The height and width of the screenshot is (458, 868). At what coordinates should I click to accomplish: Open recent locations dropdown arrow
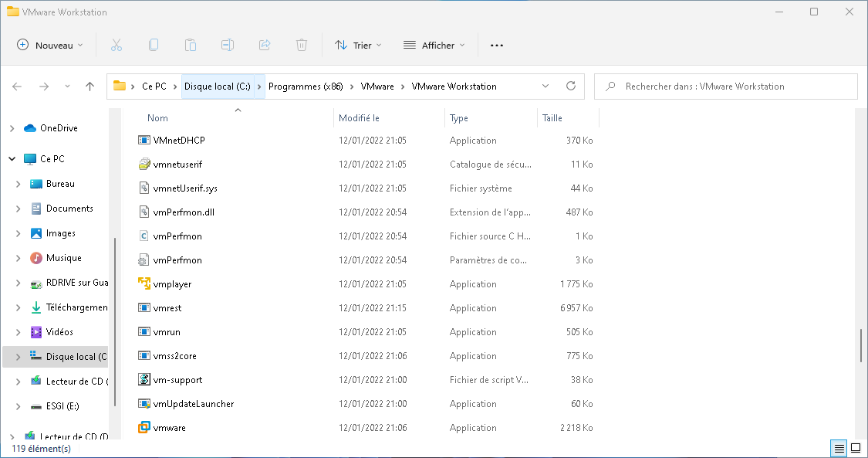click(x=68, y=87)
